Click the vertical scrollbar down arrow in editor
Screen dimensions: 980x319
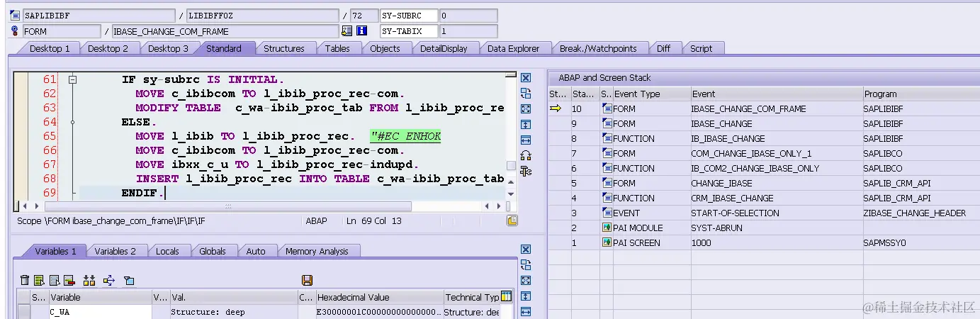(510, 193)
